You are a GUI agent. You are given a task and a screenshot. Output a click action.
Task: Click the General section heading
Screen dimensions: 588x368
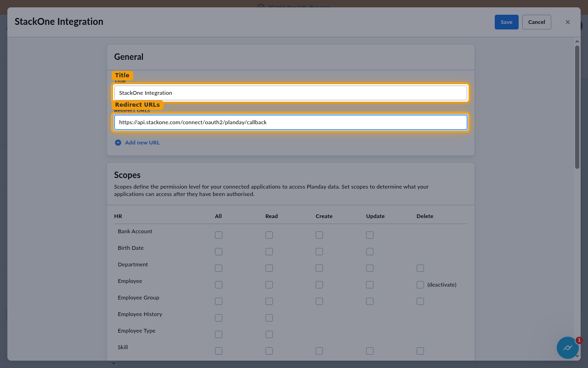click(129, 57)
